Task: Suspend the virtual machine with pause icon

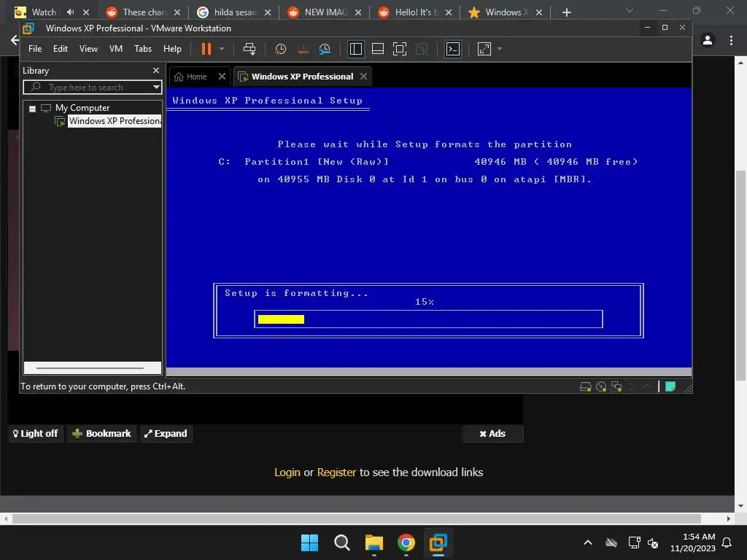Action: (x=206, y=49)
